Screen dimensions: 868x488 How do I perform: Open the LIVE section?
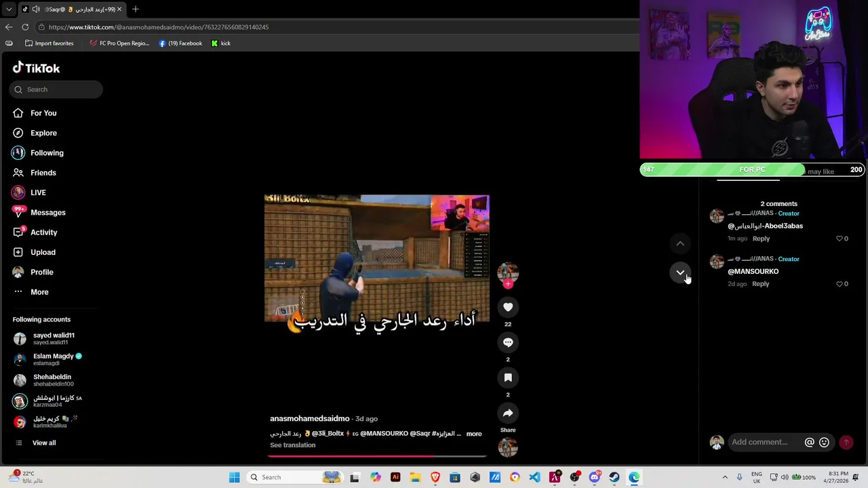(x=38, y=192)
